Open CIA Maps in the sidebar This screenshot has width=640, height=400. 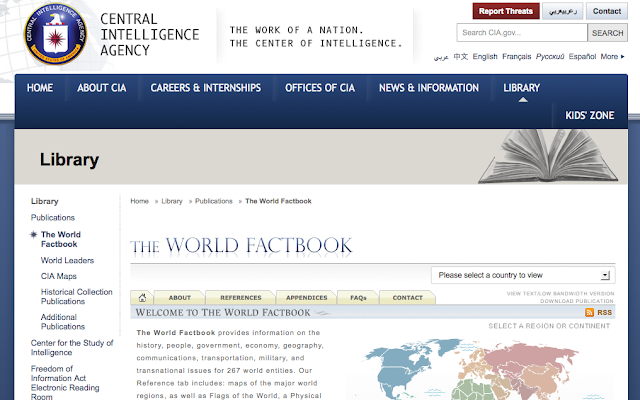(58, 276)
